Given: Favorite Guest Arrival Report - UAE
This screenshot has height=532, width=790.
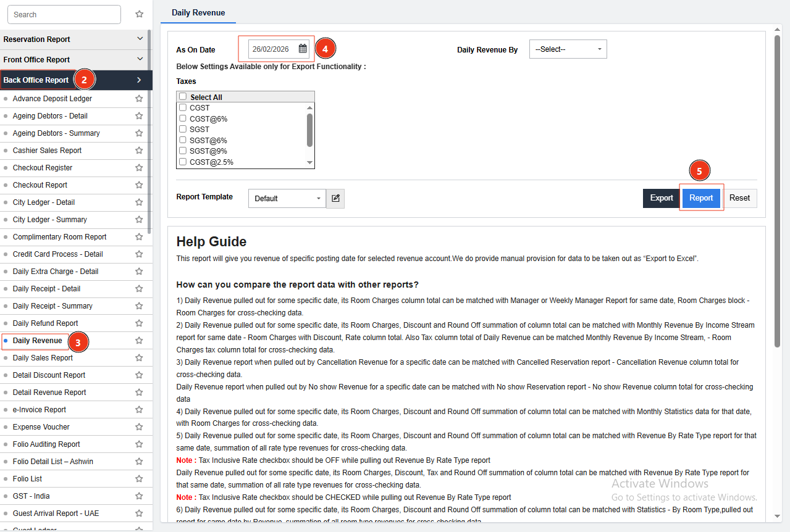Looking at the screenshot, I should tap(139, 513).
